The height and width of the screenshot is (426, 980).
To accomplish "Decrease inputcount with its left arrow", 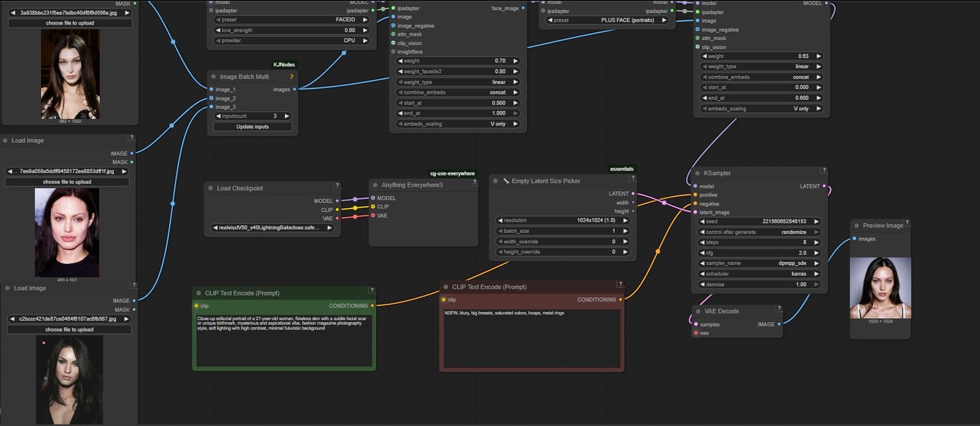I will click(x=218, y=116).
